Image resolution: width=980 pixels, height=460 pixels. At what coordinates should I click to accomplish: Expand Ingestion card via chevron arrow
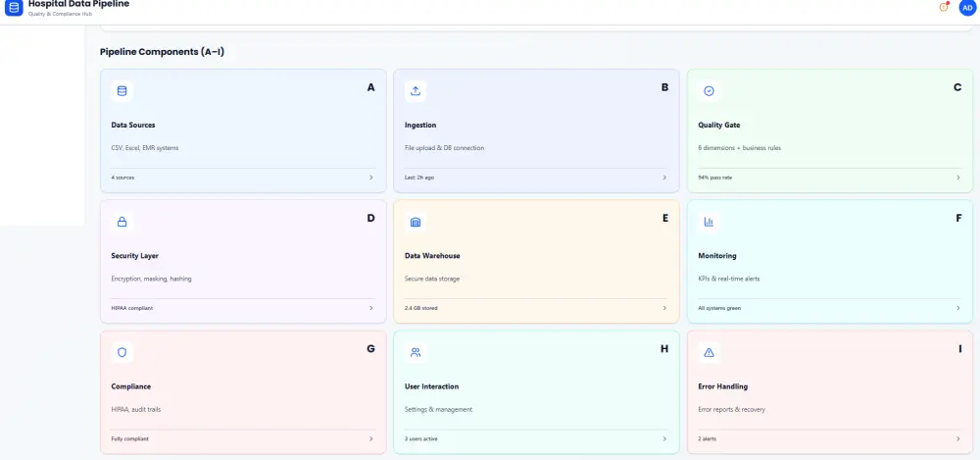pos(664,178)
